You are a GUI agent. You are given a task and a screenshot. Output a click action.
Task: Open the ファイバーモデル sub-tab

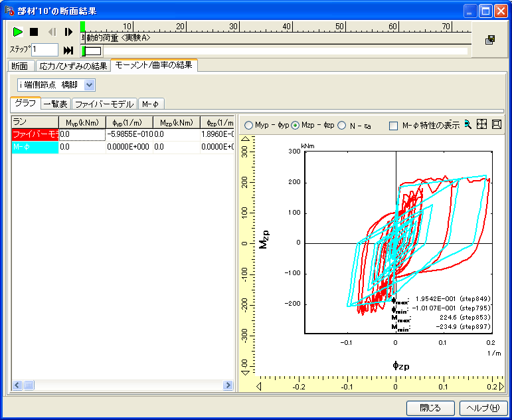[x=104, y=104]
